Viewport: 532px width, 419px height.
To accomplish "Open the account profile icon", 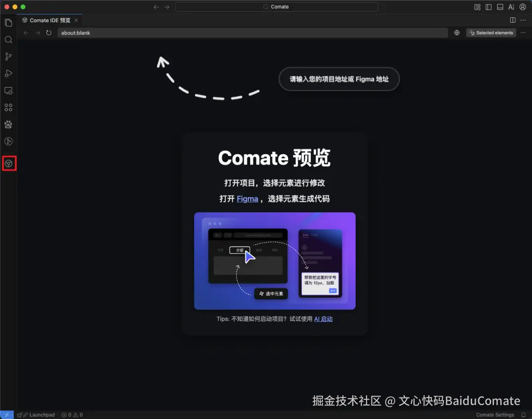I will pyautogui.click(x=523, y=7).
